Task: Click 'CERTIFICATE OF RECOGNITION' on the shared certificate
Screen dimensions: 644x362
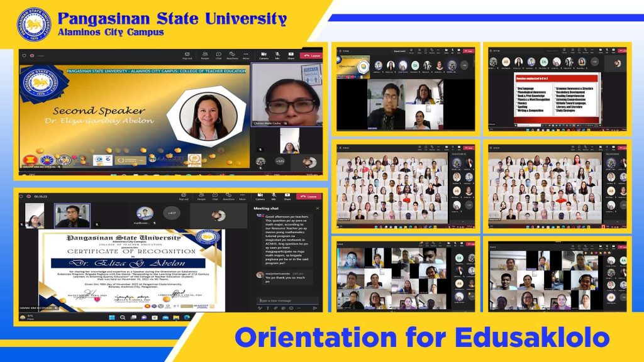Action: tap(131, 251)
